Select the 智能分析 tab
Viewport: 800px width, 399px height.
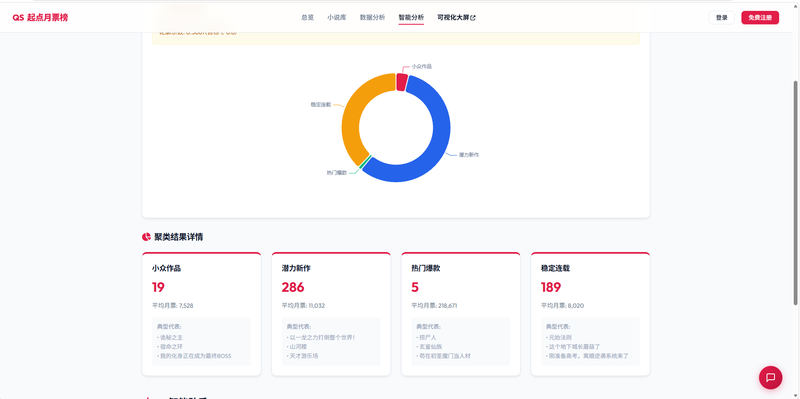pyautogui.click(x=411, y=17)
